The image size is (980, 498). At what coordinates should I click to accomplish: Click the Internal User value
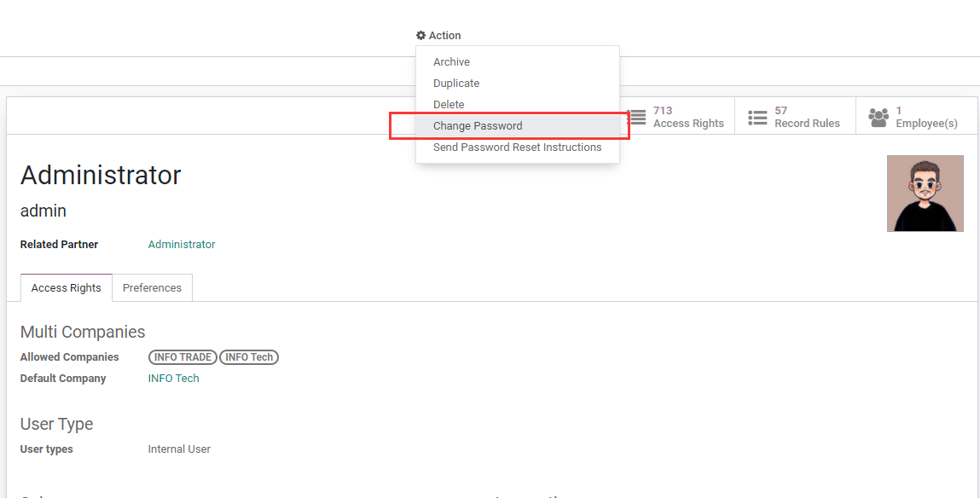[179, 449]
